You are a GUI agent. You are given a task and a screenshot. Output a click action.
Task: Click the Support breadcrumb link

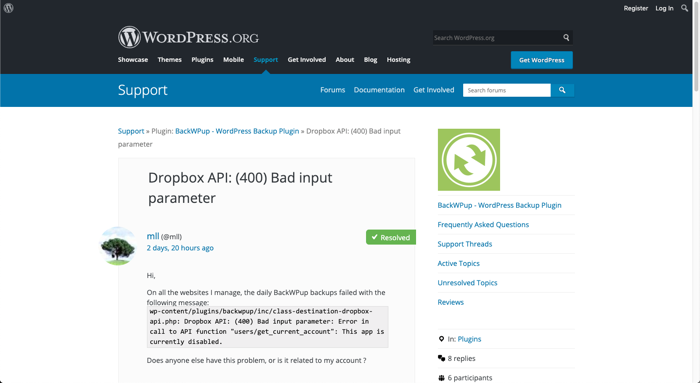pyautogui.click(x=131, y=131)
